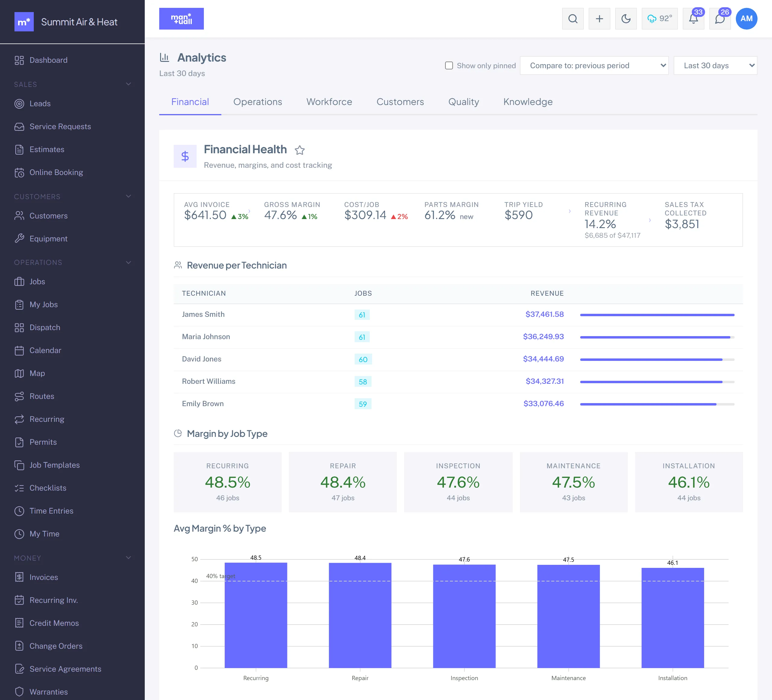
Task: Open notifications bell with 33 badge
Action: [694, 19]
